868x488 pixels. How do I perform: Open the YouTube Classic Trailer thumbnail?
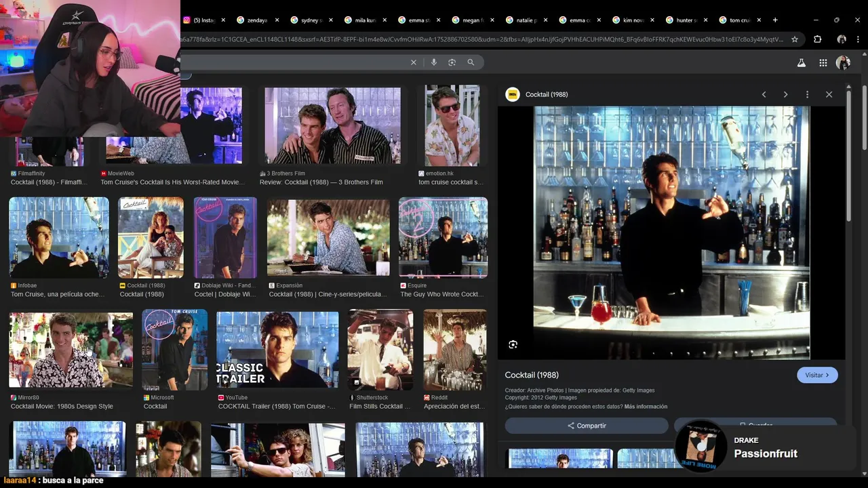(x=277, y=350)
